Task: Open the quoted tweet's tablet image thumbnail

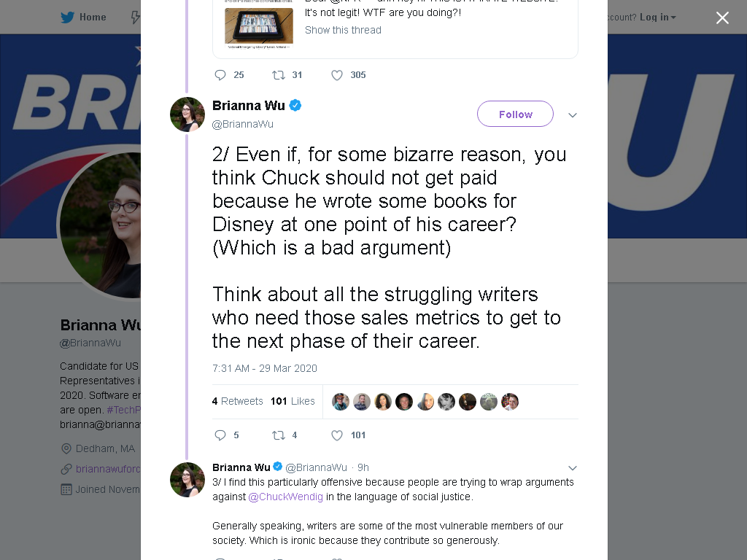Action: (x=259, y=26)
